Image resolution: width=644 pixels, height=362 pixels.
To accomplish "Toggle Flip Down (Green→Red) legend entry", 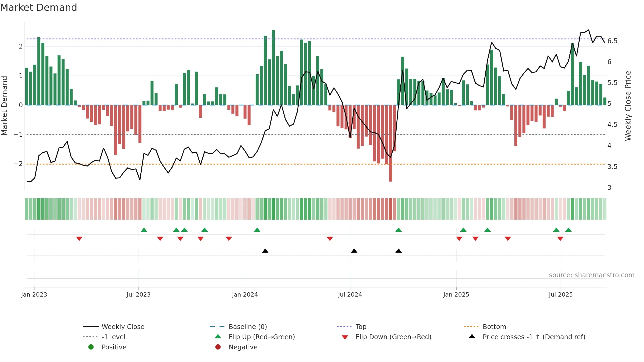I will point(387,337).
